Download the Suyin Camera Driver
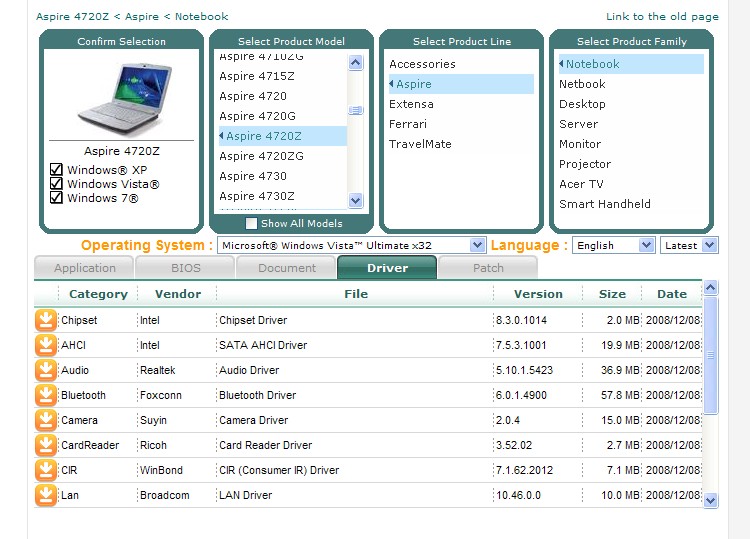This screenshot has height=539, width=750. click(x=46, y=420)
